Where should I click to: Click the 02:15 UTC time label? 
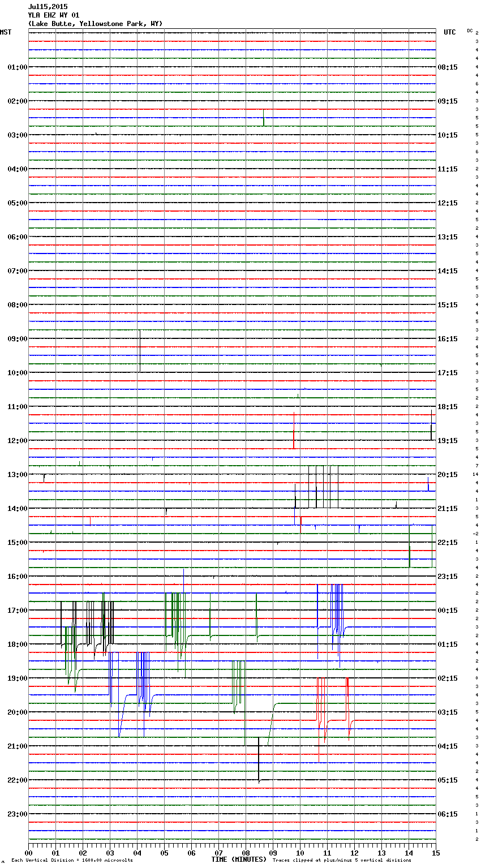click(x=448, y=678)
